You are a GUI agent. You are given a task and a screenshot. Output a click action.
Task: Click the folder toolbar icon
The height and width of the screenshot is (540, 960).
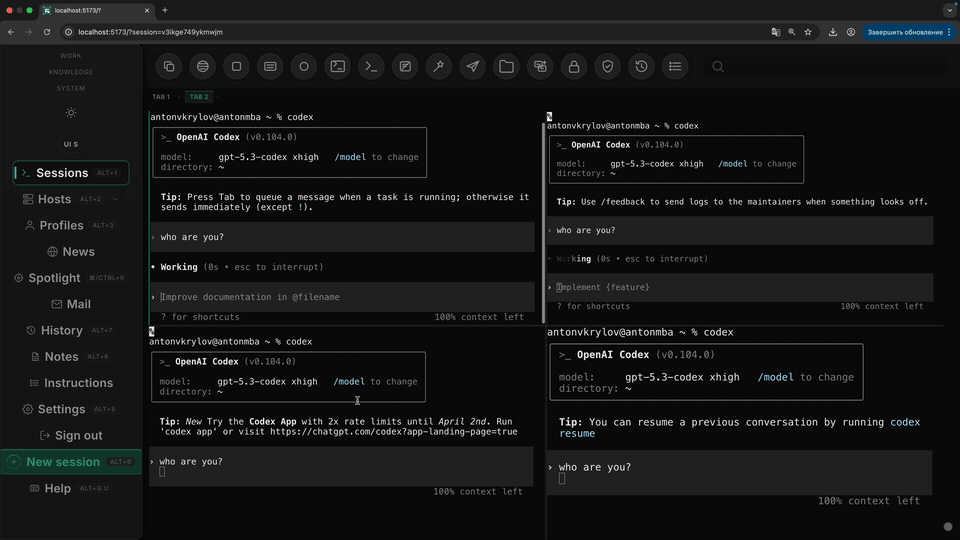click(506, 66)
